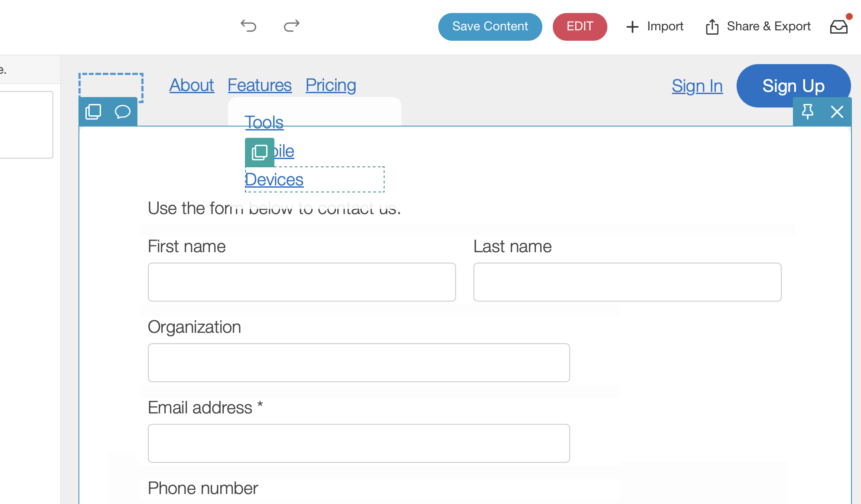Open the Sign In link

click(x=697, y=85)
